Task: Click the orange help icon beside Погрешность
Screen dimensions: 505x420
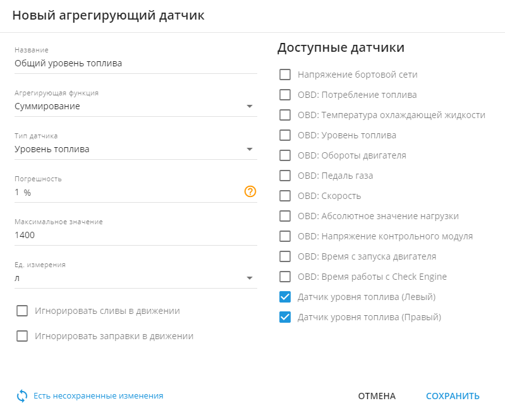Action: [x=250, y=192]
